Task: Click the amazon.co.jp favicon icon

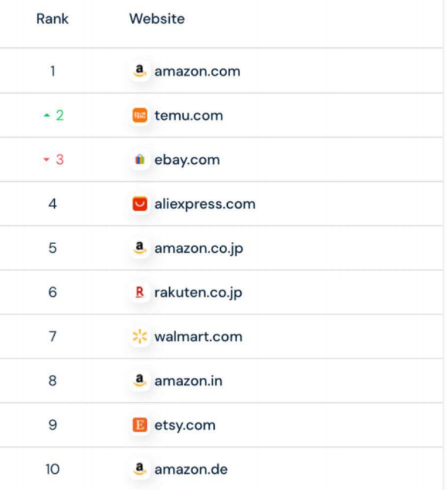Action: click(x=140, y=248)
